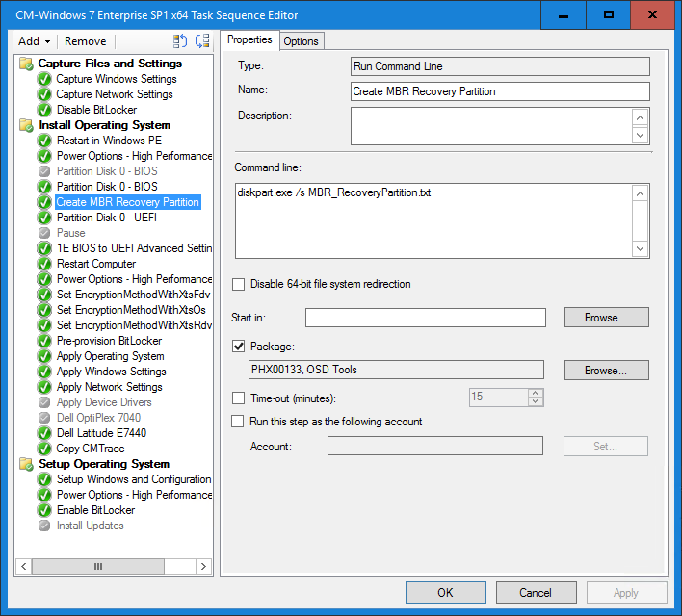Click the move step up icon
The image size is (682, 616).
(x=180, y=41)
